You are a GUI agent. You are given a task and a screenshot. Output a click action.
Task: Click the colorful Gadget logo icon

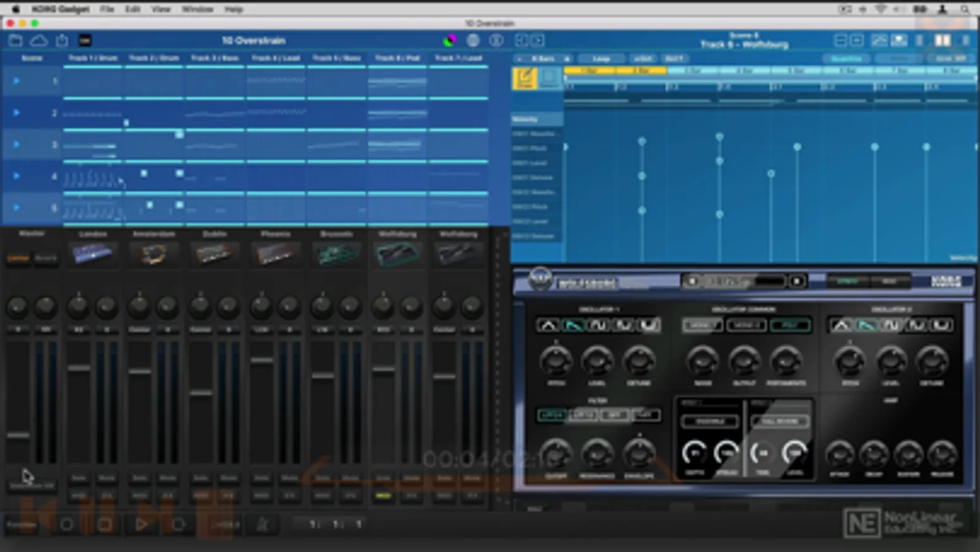click(449, 40)
